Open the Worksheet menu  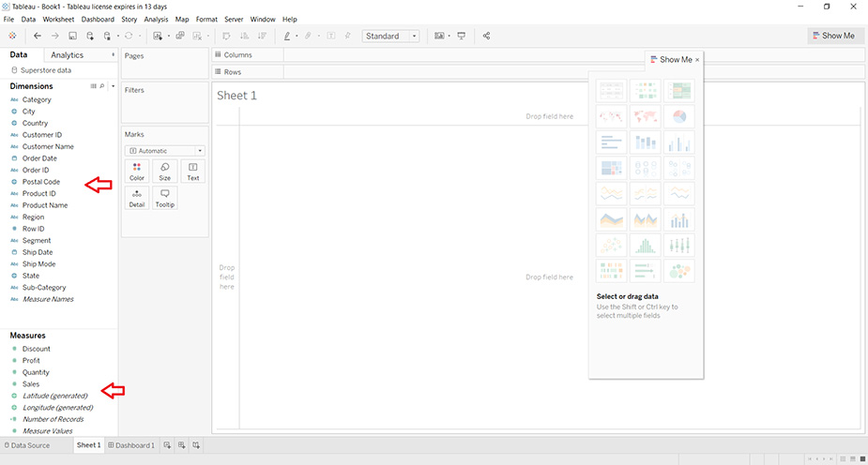tap(58, 20)
